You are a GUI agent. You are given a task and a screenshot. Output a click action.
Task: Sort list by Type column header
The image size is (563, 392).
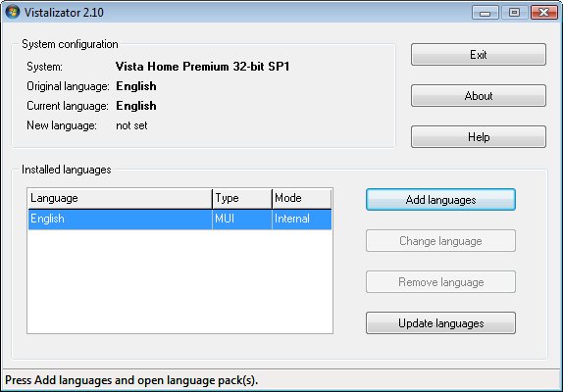coord(242,198)
